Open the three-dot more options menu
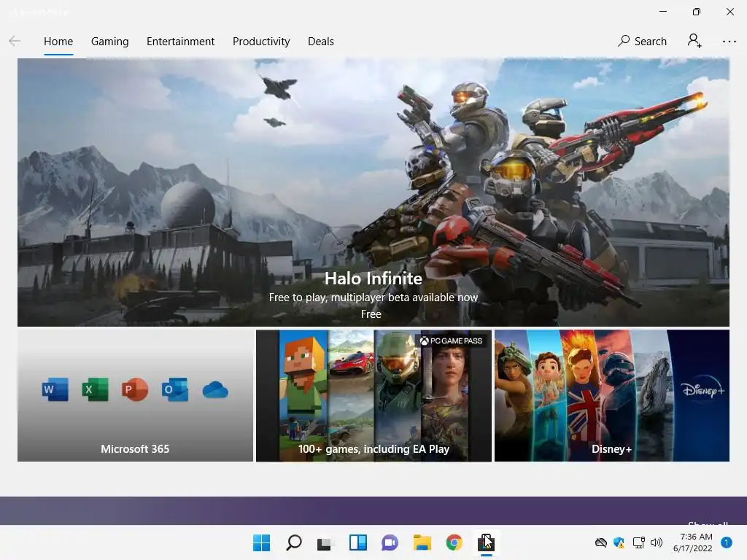747x560 pixels. pyautogui.click(x=729, y=42)
